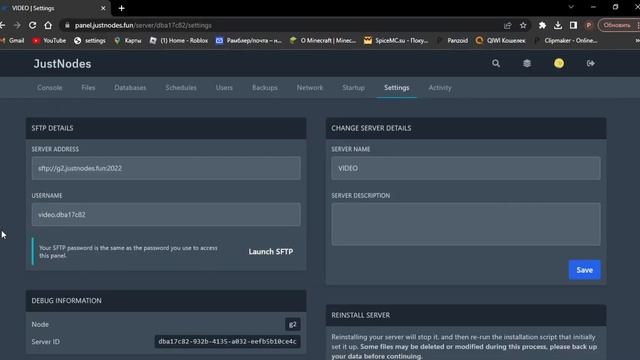
Task: Close the VIDEO | Settings tab
Action: pyautogui.click(x=103, y=8)
